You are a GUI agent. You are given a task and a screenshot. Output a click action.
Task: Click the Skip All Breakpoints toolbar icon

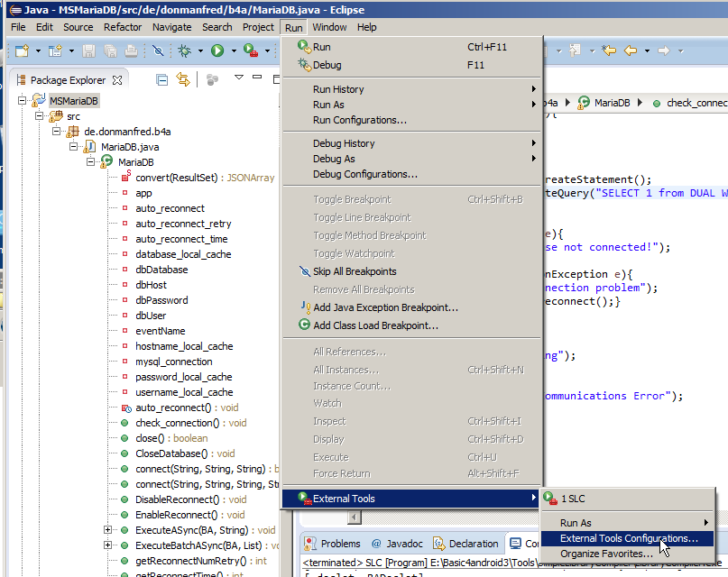click(157, 51)
